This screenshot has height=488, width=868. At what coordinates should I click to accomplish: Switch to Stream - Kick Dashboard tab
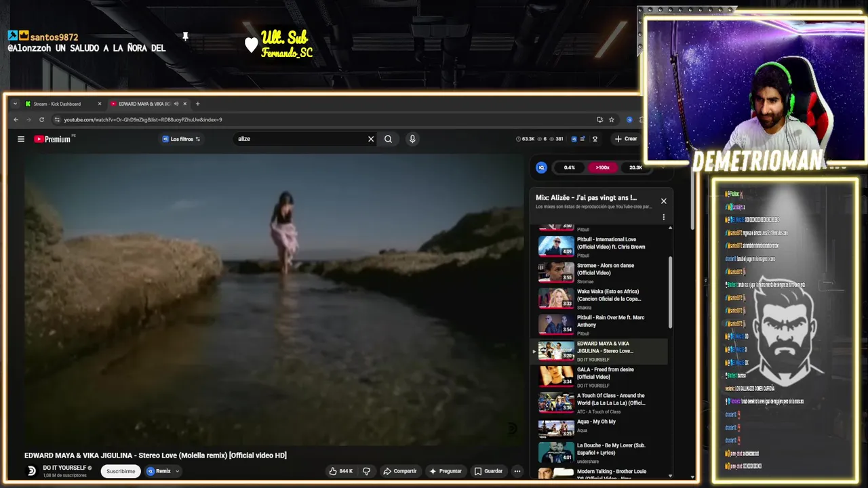click(62, 104)
